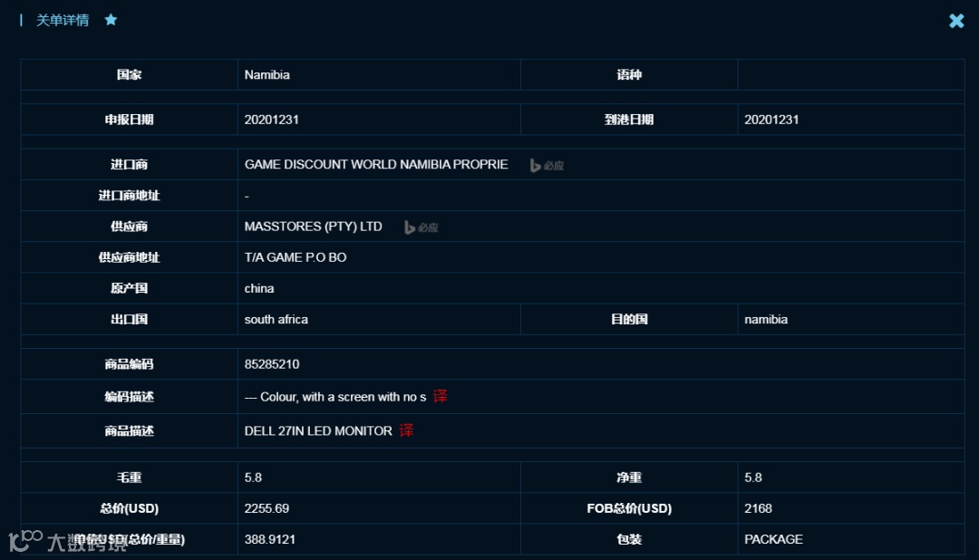Click the country value Namibia
979x560 pixels.
point(267,75)
